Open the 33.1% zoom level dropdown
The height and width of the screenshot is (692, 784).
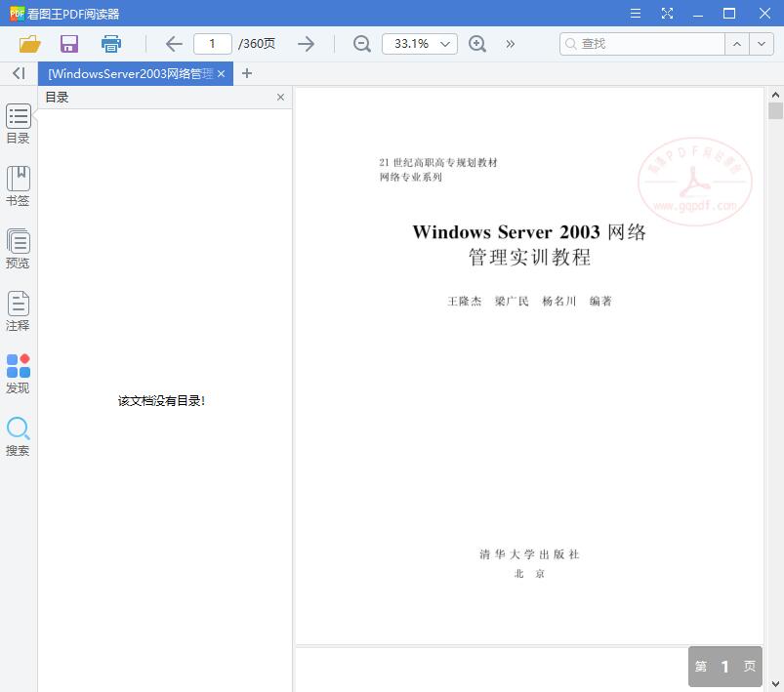pyautogui.click(x=420, y=44)
